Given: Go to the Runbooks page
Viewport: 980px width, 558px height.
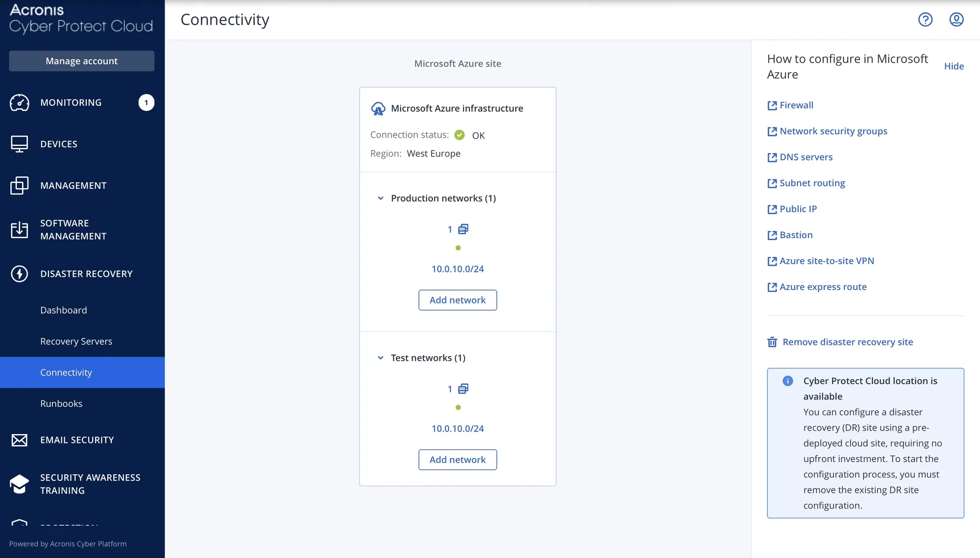Looking at the screenshot, I should tap(61, 404).
